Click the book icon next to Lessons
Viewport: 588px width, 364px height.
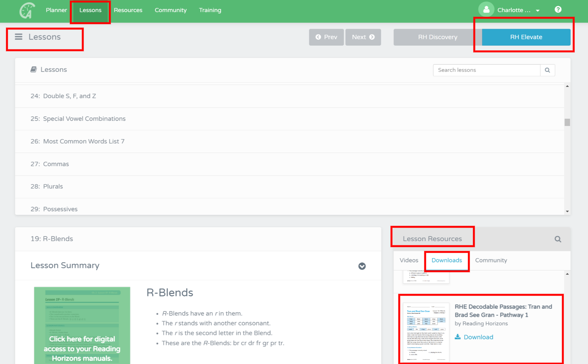34,70
